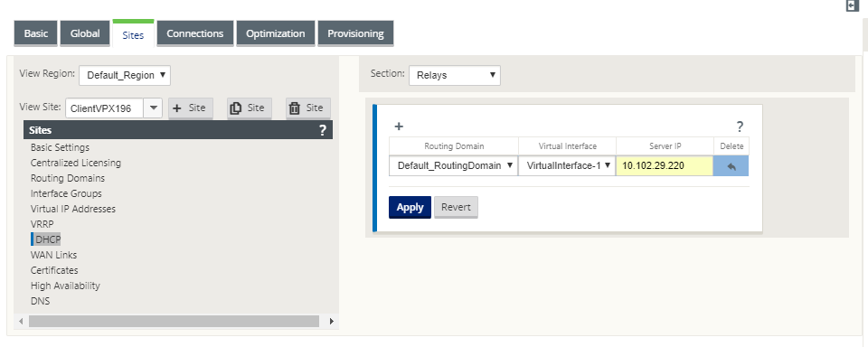Click the Revert button
The width and height of the screenshot is (868, 347).
(456, 207)
